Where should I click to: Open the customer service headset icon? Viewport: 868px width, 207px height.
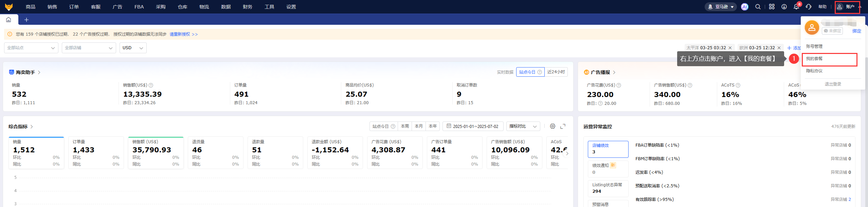click(809, 7)
